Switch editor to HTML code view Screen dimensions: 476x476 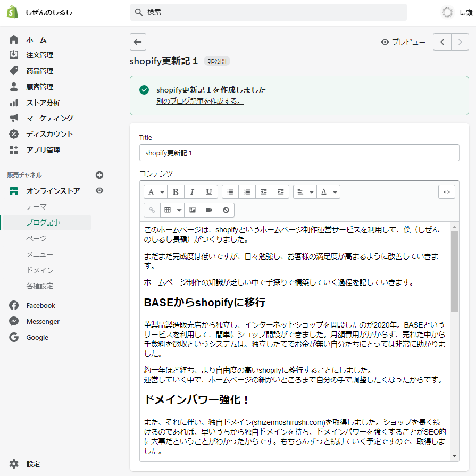447,192
